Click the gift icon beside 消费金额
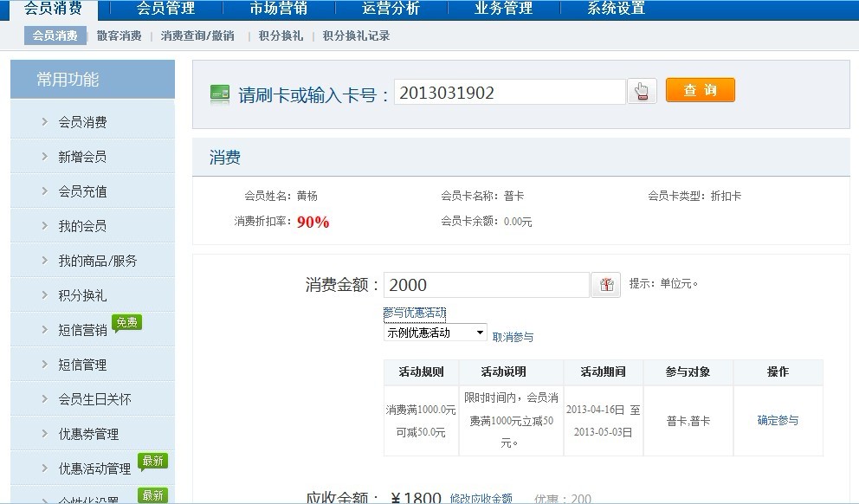859x504 pixels. click(x=606, y=285)
